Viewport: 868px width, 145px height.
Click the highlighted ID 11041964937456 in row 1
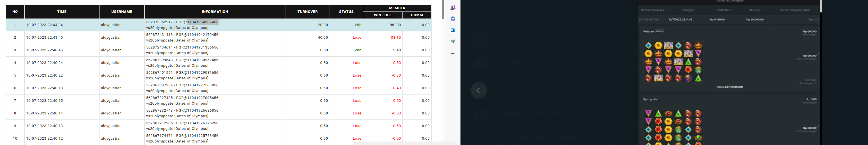click(203, 22)
